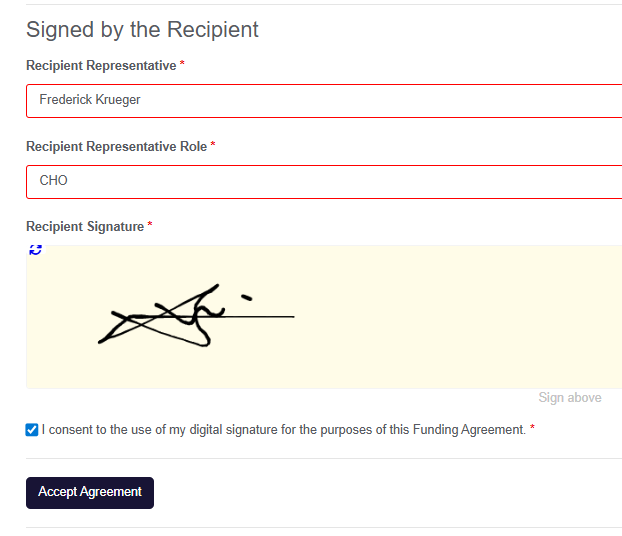Click the signature reset refresh icon
Viewport: 622px width, 536px height.
click(35, 250)
